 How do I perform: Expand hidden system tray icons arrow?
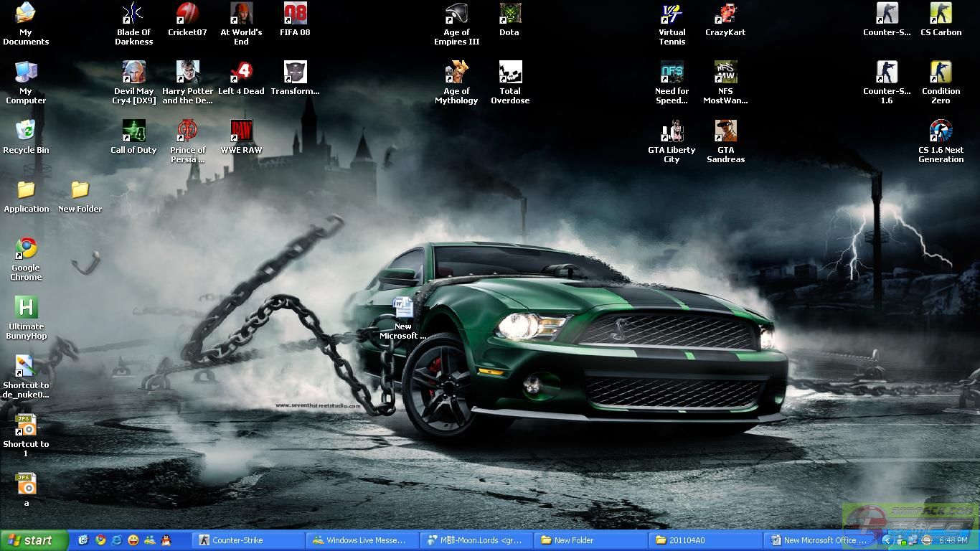click(887, 540)
